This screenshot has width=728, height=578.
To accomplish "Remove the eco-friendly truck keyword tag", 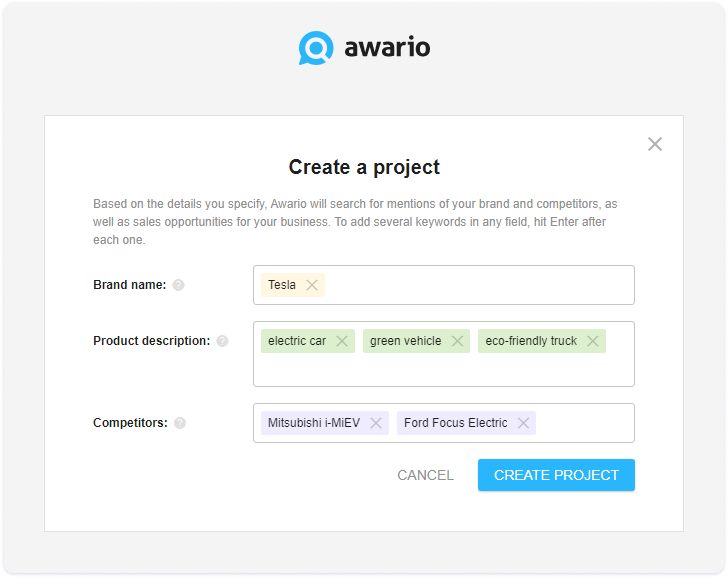I will point(592,341).
